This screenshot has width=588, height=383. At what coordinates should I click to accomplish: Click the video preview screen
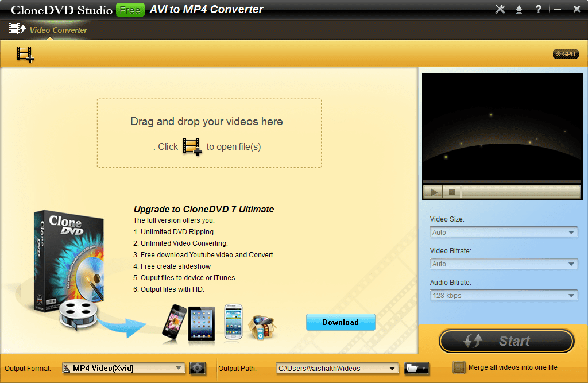point(502,127)
